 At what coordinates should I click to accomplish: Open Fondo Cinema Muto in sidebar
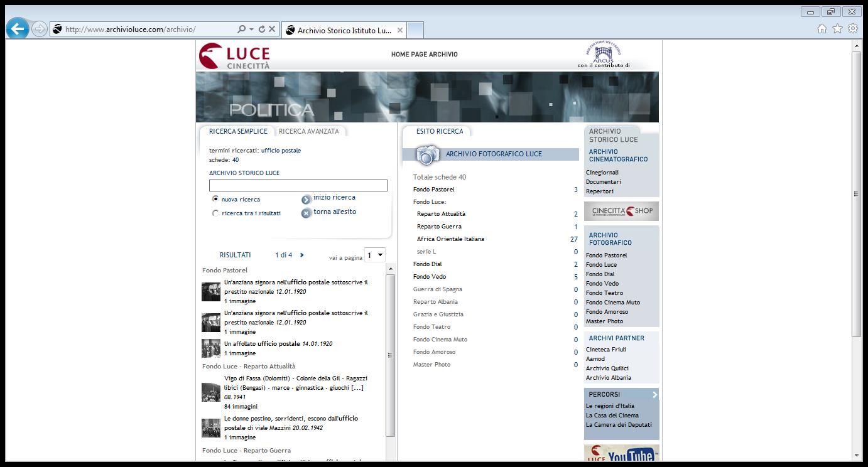click(x=613, y=303)
